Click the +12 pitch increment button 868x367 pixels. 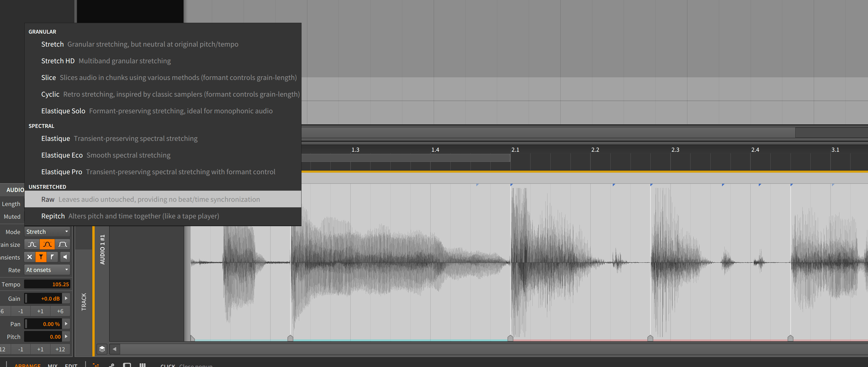[x=60, y=349]
